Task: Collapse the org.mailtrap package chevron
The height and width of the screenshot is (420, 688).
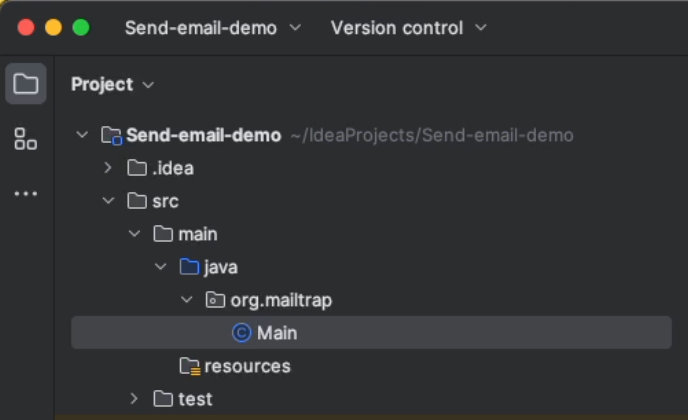Action: coord(187,300)
